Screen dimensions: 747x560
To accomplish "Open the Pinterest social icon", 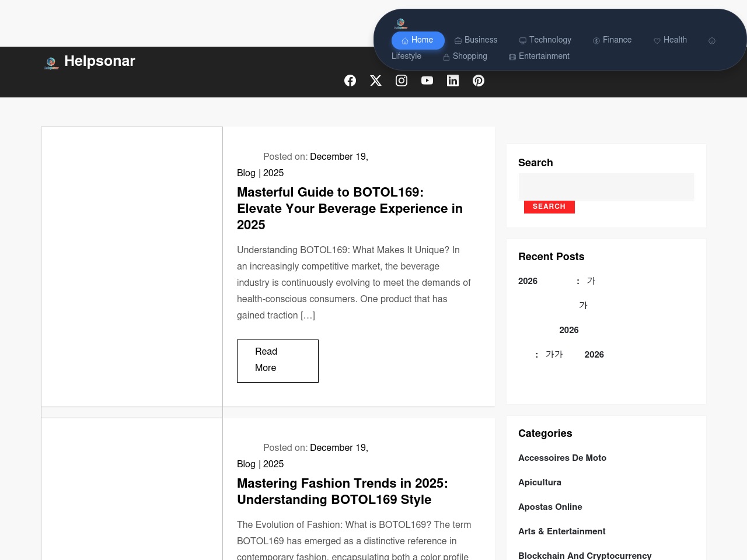I will [479, 80].
